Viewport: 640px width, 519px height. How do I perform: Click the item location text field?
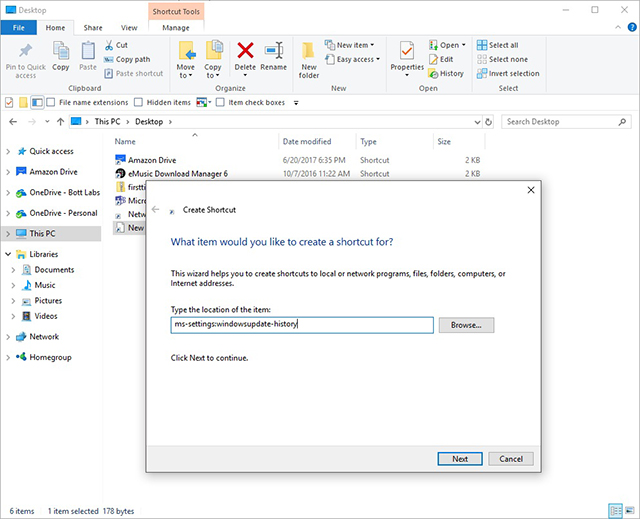(x=302, y=325)
